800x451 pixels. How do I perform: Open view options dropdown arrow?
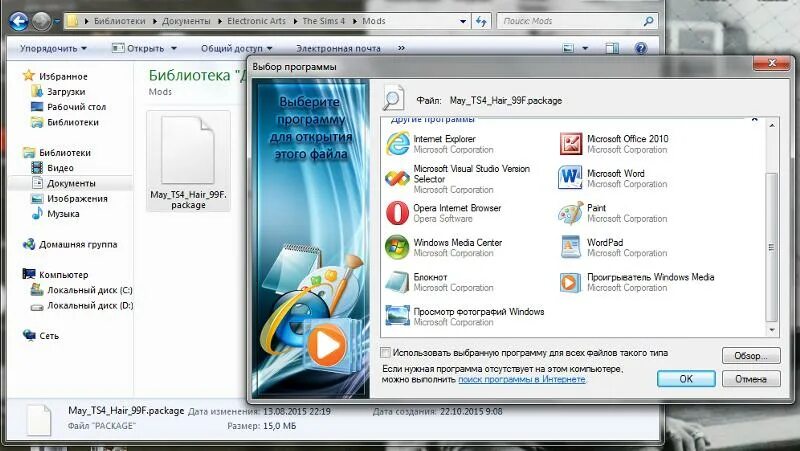[x=585, y=48]
